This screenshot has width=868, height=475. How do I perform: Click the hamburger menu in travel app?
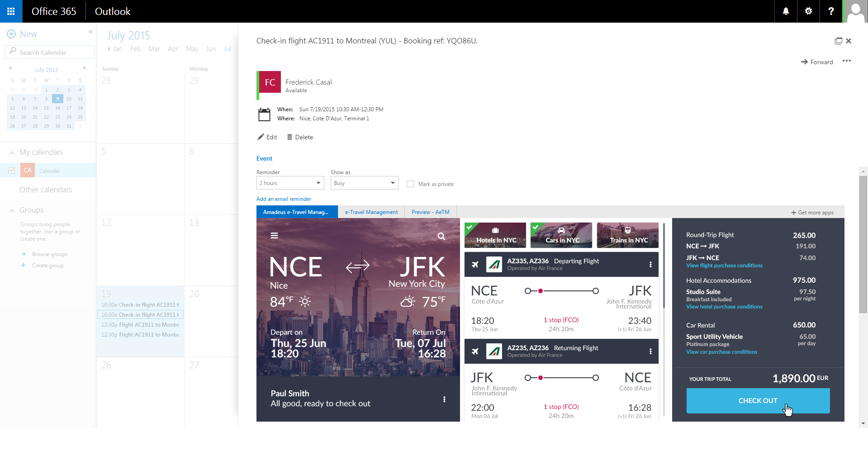pos(274,235)
